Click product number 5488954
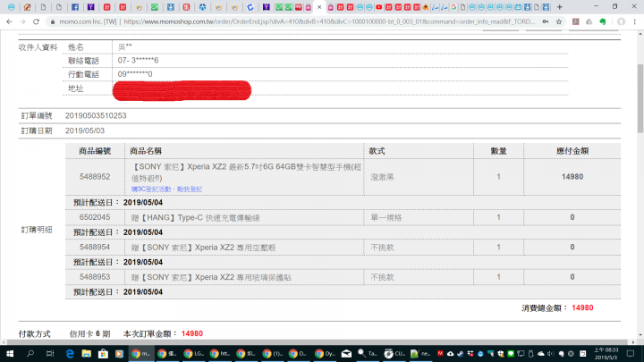Viewport: 644px width, 362px height. [x=95, y=247]
